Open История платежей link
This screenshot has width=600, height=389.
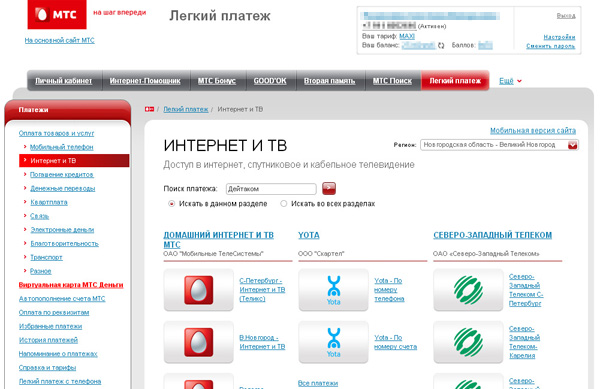48,340
